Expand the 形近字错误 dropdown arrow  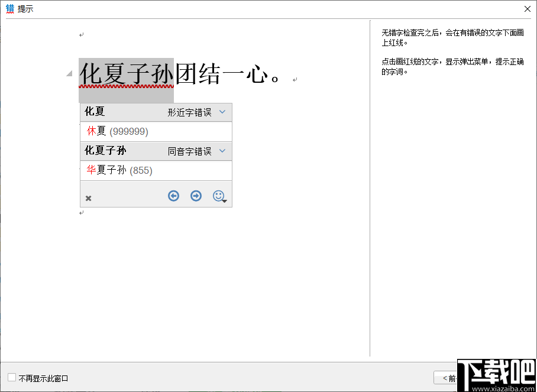(222, 112)
